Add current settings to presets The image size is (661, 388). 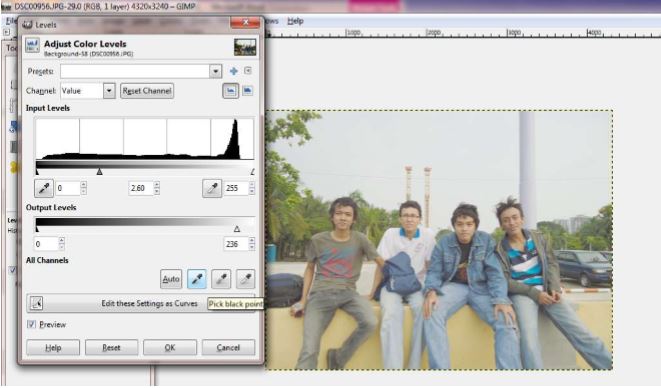(234, 71)
